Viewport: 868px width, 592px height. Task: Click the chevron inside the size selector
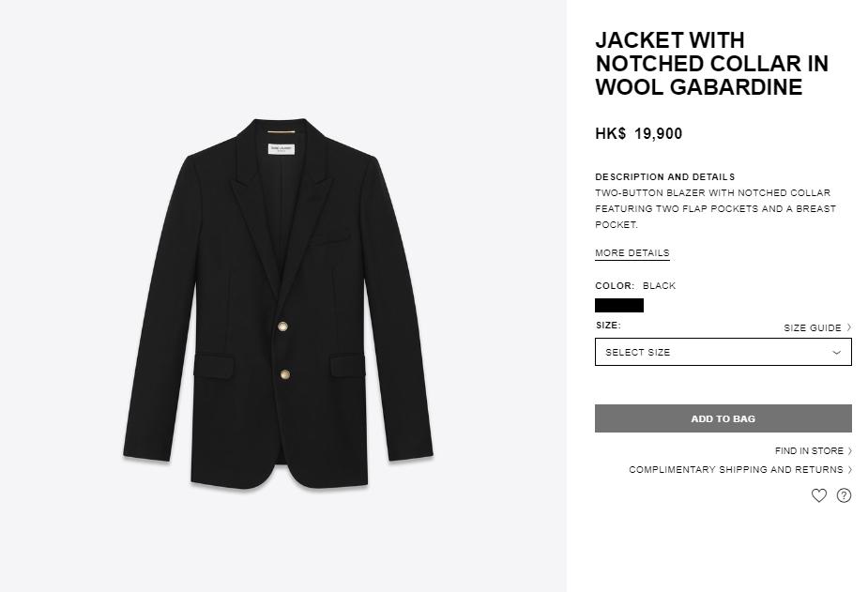[837, 353]
